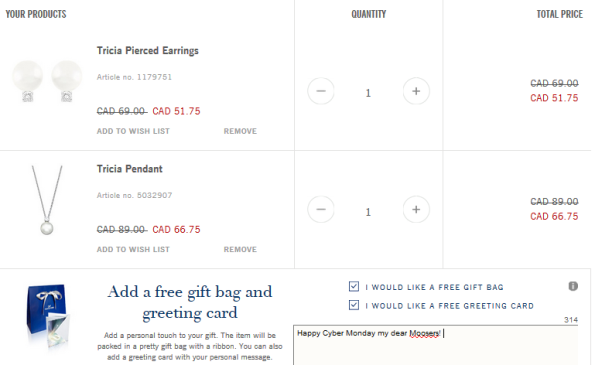Click inside the greeting card message box
The image size is (595, 365).
(436, 345)
